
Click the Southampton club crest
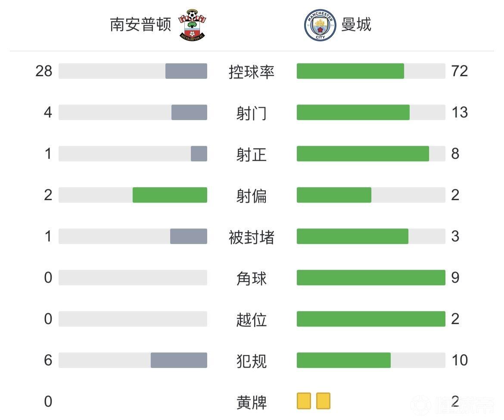pos(192,25)
